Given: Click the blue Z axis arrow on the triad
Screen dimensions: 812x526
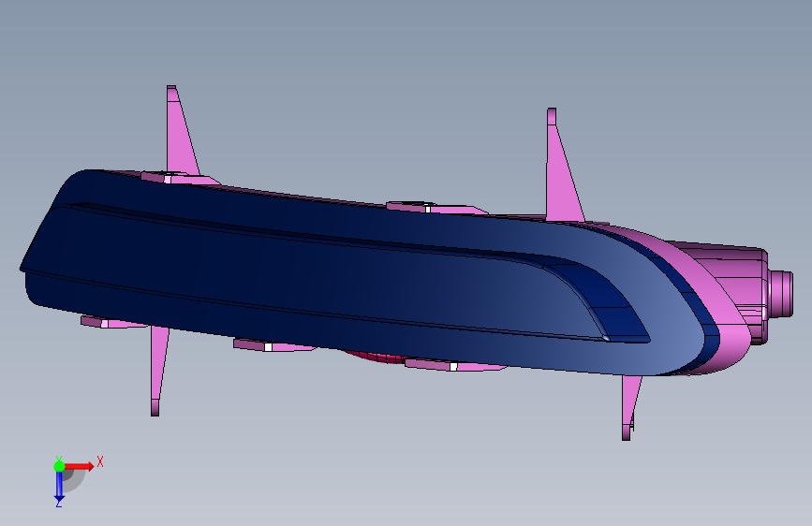Looking at the screenshot, I should click(59, 487).
